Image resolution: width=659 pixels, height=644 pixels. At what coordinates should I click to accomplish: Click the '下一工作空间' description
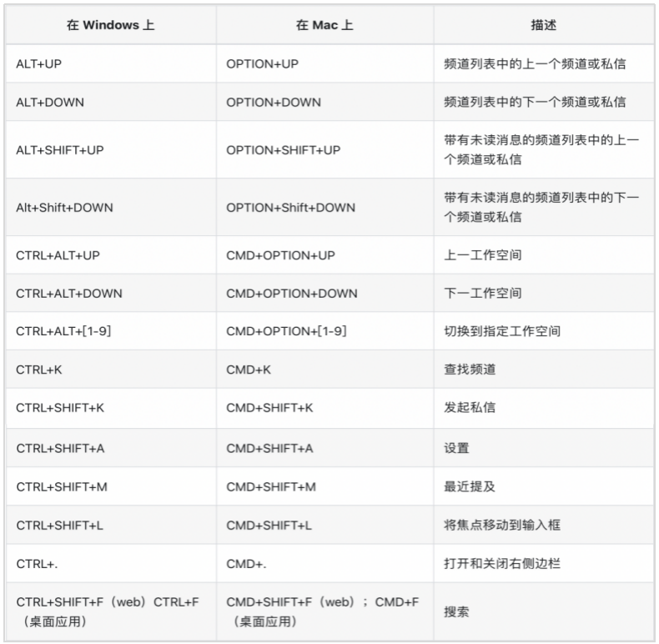(x=544, y=293)
